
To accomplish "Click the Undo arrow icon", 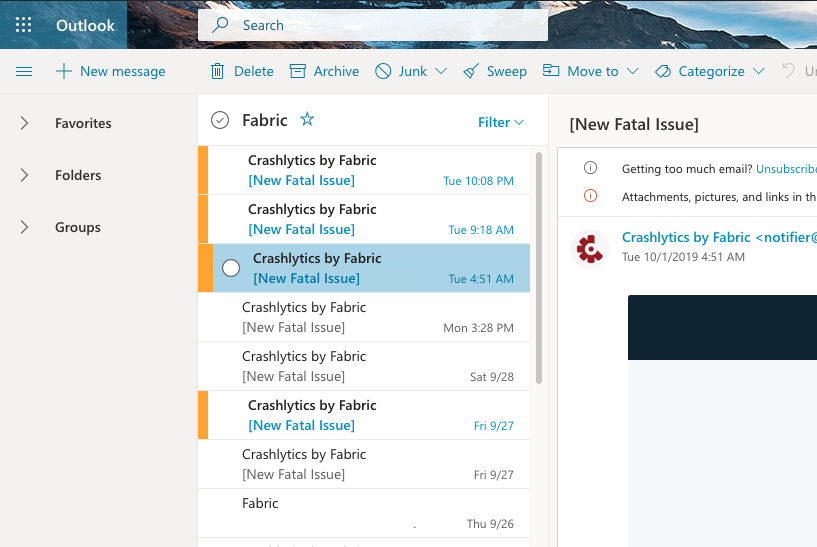I will 788,70.
